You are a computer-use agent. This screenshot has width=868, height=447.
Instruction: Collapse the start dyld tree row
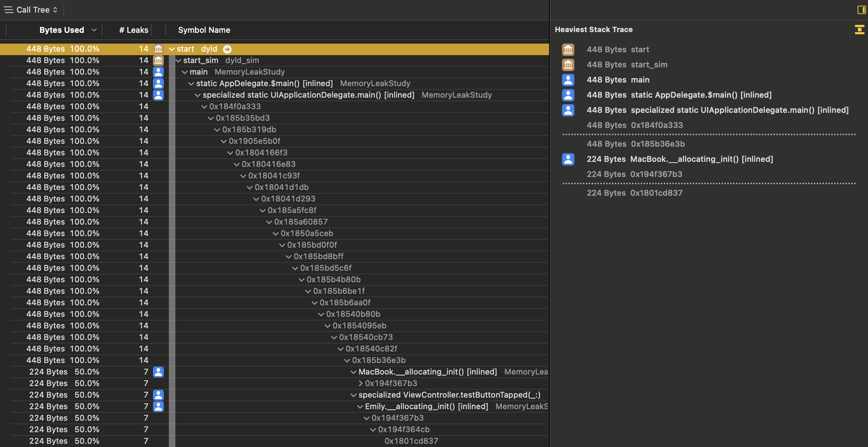(172, 49)
